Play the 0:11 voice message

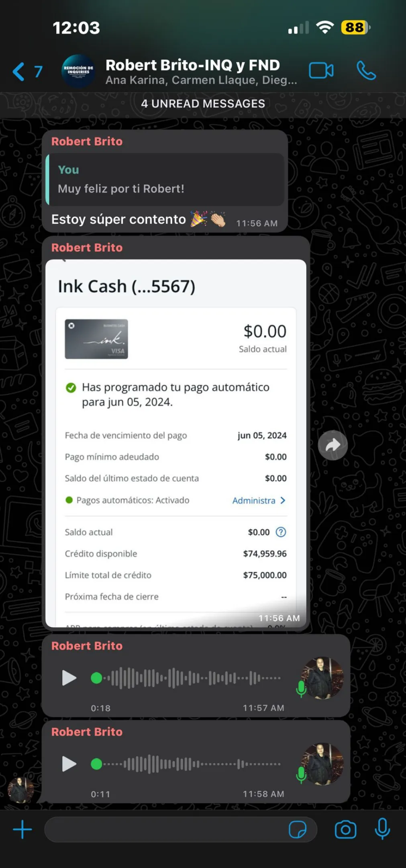tap(69, 764)
